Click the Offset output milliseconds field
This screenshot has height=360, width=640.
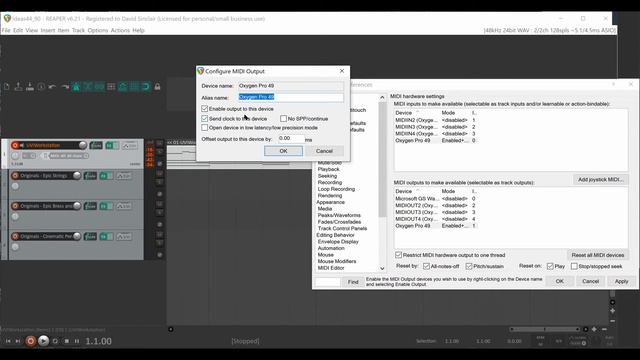pyautogui.click(x=290, y=138)
